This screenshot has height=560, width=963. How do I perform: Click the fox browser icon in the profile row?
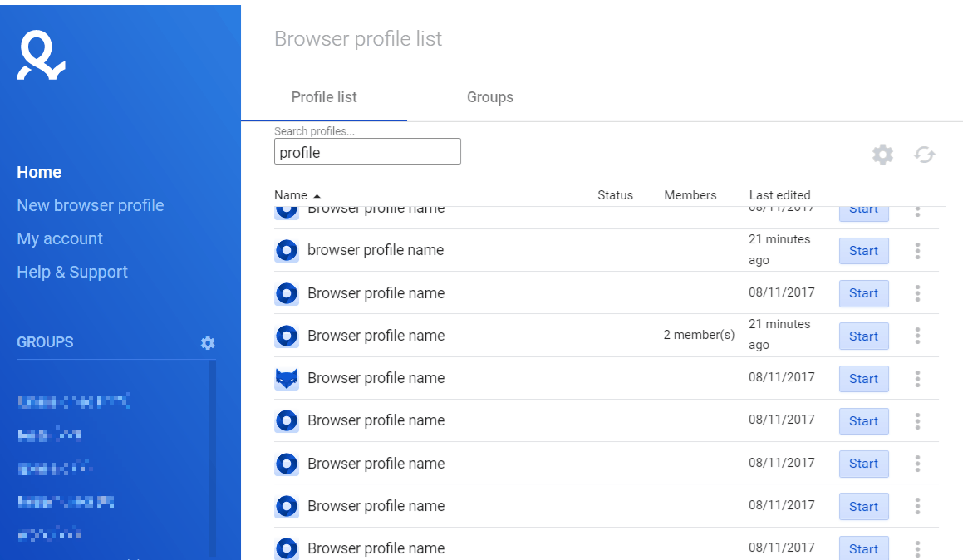(x=287, y=379)
